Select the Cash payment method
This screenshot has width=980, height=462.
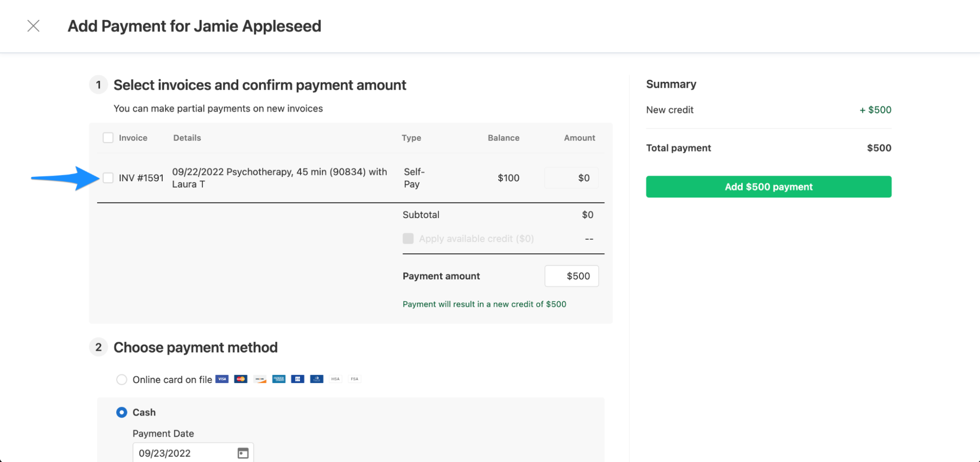pos(121,412)
